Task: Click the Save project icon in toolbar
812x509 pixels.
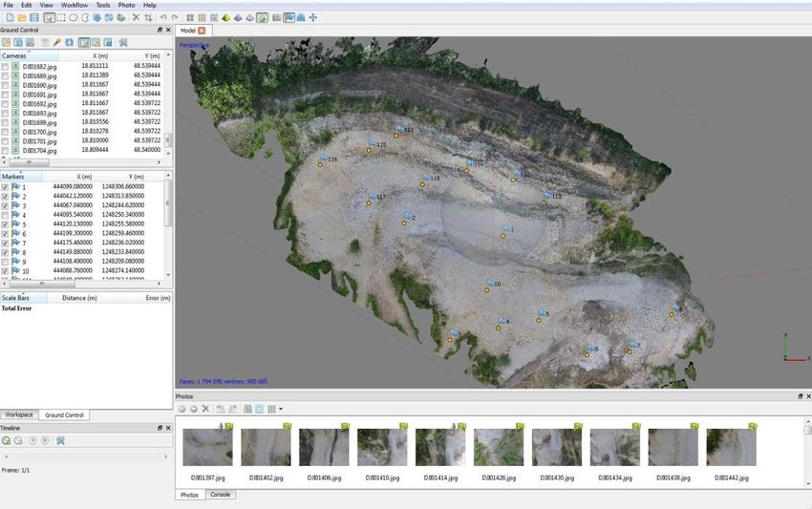Action: 34,17
